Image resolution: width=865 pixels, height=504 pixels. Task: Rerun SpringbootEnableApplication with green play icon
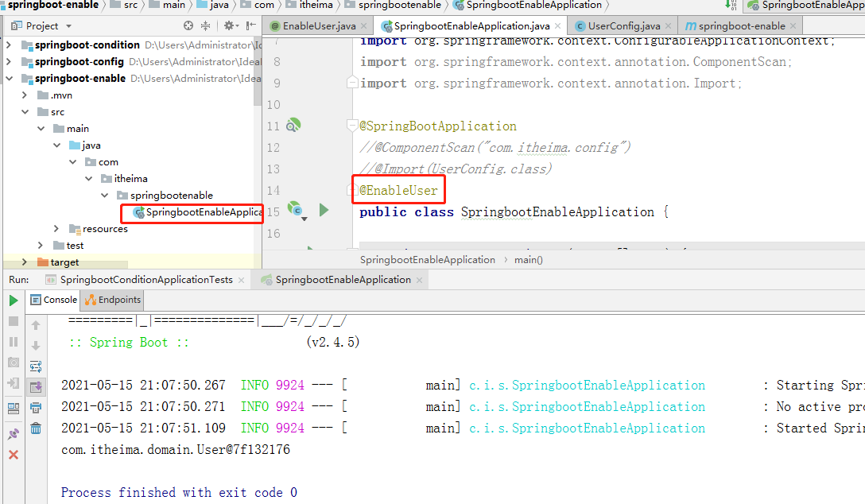(x=14, y=300)
